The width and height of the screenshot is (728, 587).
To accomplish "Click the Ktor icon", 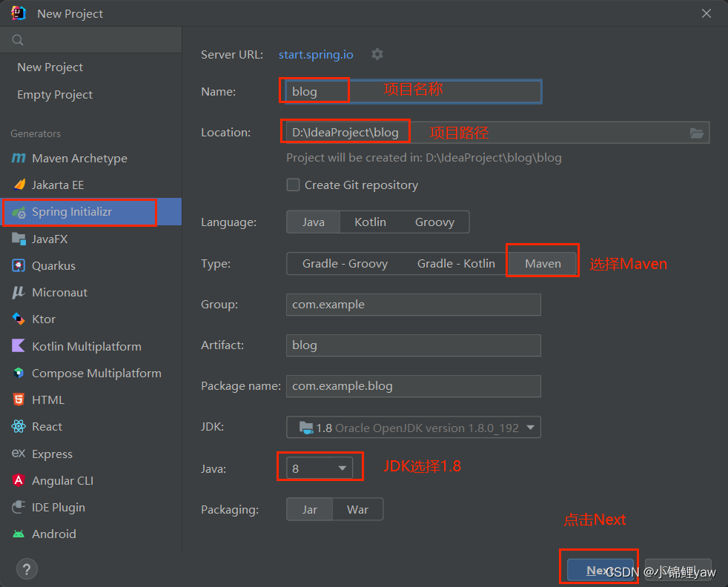I will pos(19,319).
